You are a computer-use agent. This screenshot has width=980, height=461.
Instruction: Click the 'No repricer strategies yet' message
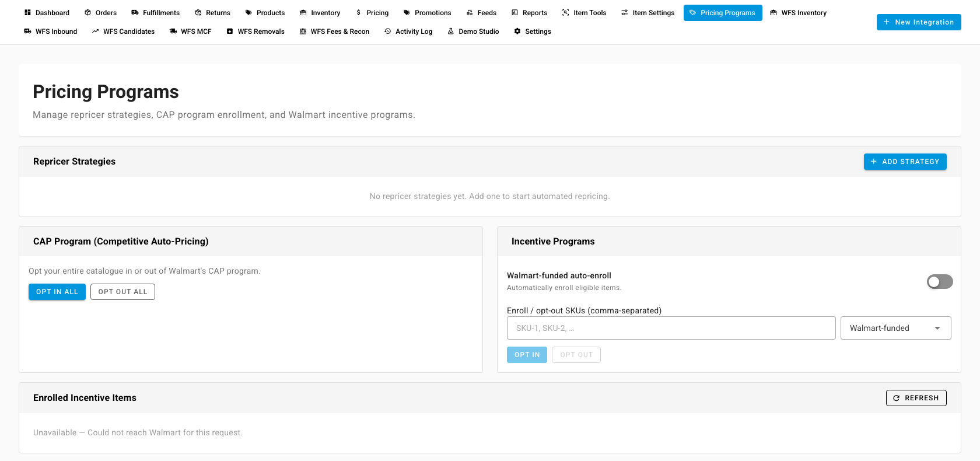(489, 196)
